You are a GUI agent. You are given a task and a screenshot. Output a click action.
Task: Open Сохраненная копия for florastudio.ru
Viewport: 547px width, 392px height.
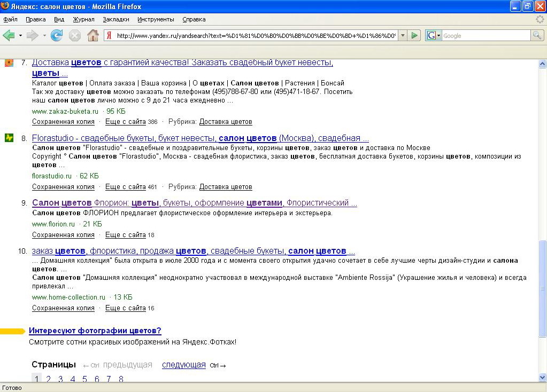[63, 187]
